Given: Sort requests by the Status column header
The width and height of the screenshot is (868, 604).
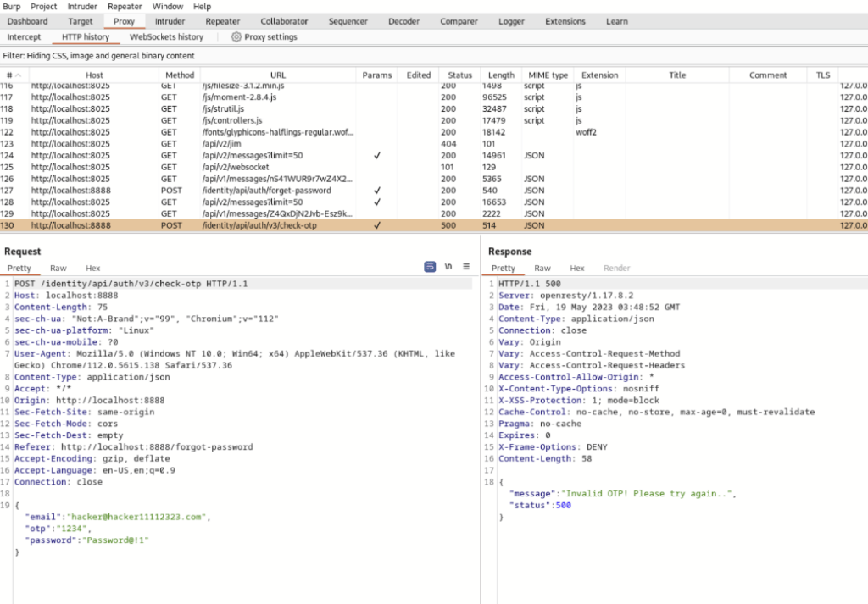Looking at the screenshot, I should click(459, 75).
